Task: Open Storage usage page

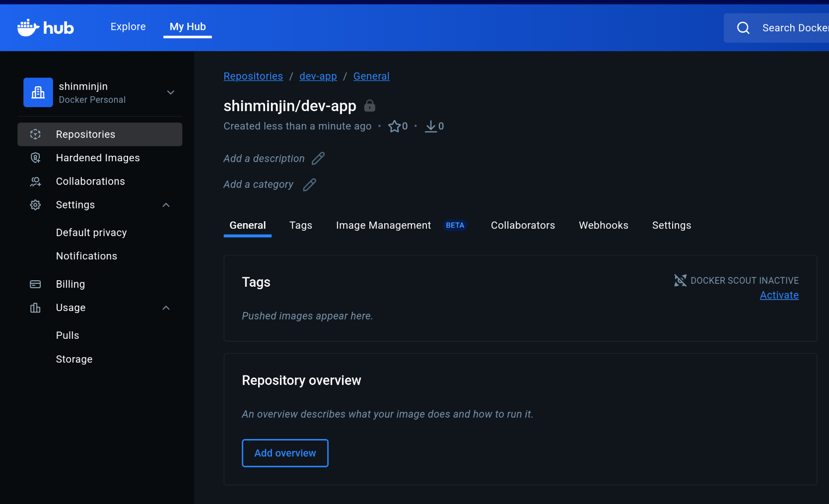Action: 74,359
